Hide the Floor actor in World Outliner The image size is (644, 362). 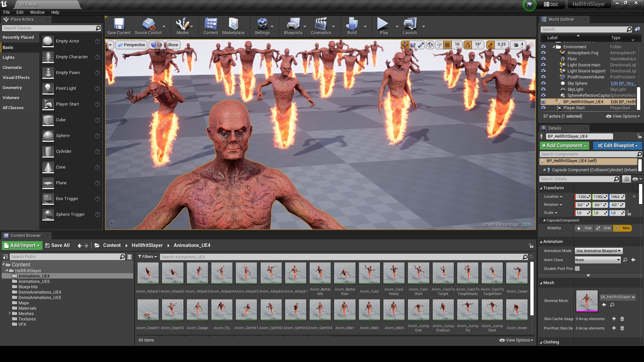[544, 59]
